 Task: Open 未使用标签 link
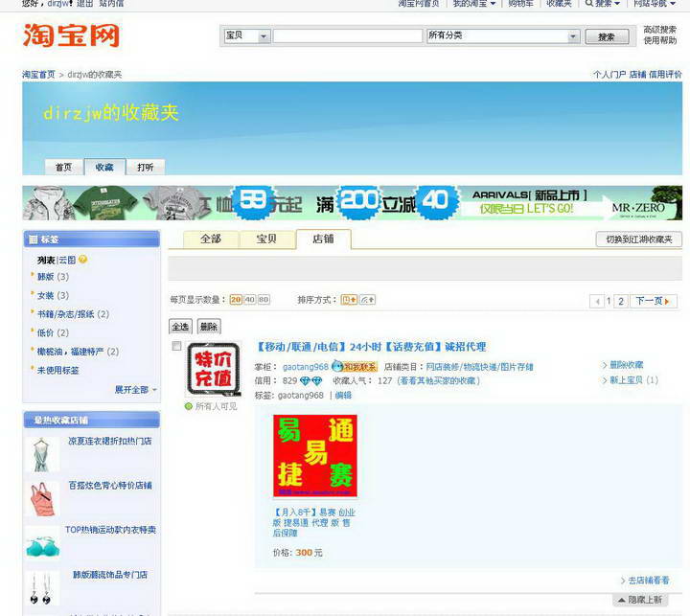pyautogui.click(x=58, y=370)
